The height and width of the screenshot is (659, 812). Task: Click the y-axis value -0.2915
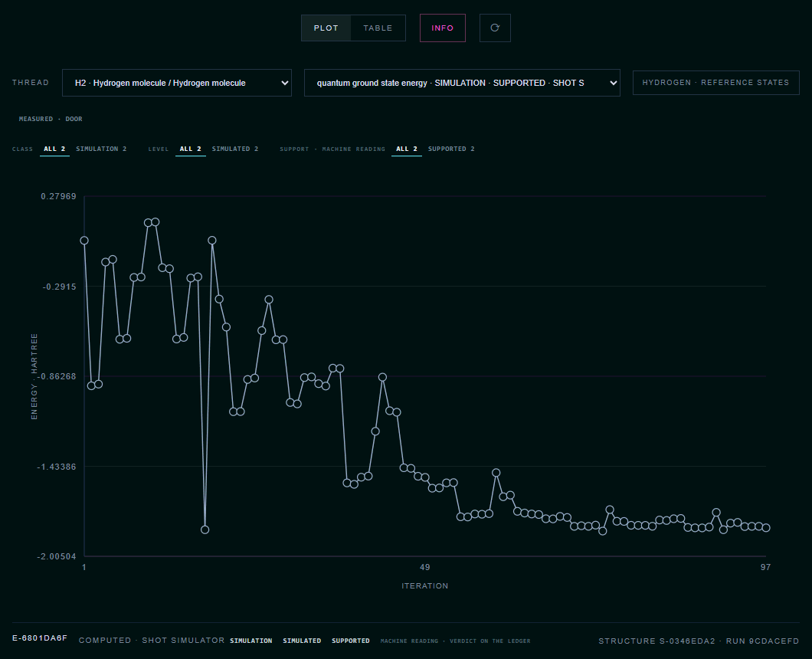(59, 287)
